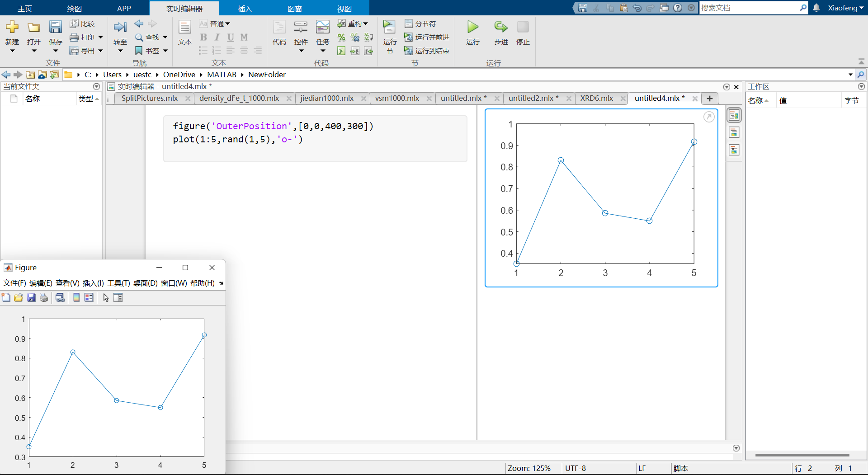Click the 停止 stop icon
The height and width of the screenshot is (475, 868).
[523, 27]
